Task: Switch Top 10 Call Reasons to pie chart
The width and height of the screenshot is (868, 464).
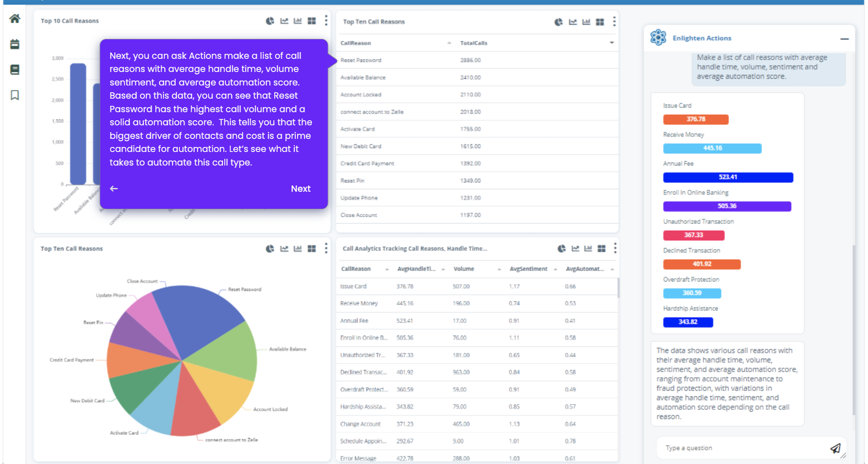Action: click(x=270, y=21)
